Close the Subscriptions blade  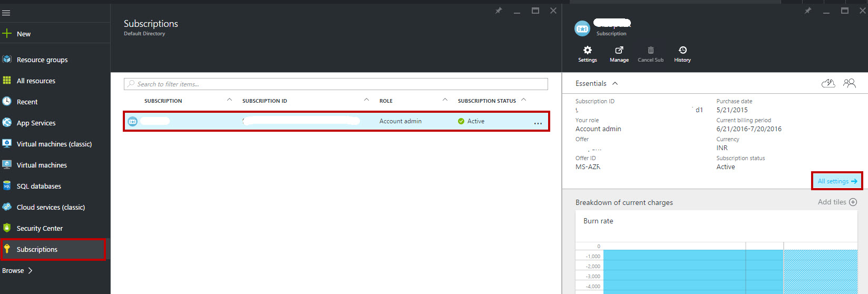(x=553, y=11)
